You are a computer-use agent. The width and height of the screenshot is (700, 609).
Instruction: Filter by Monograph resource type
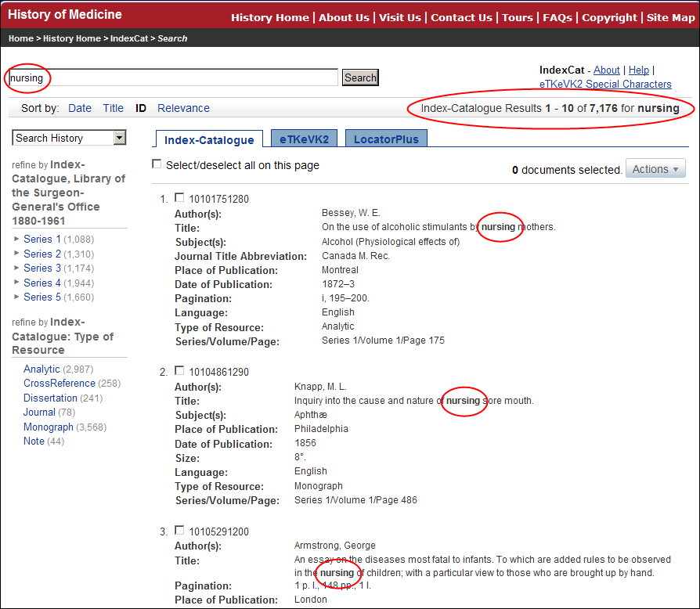(49, 427)
